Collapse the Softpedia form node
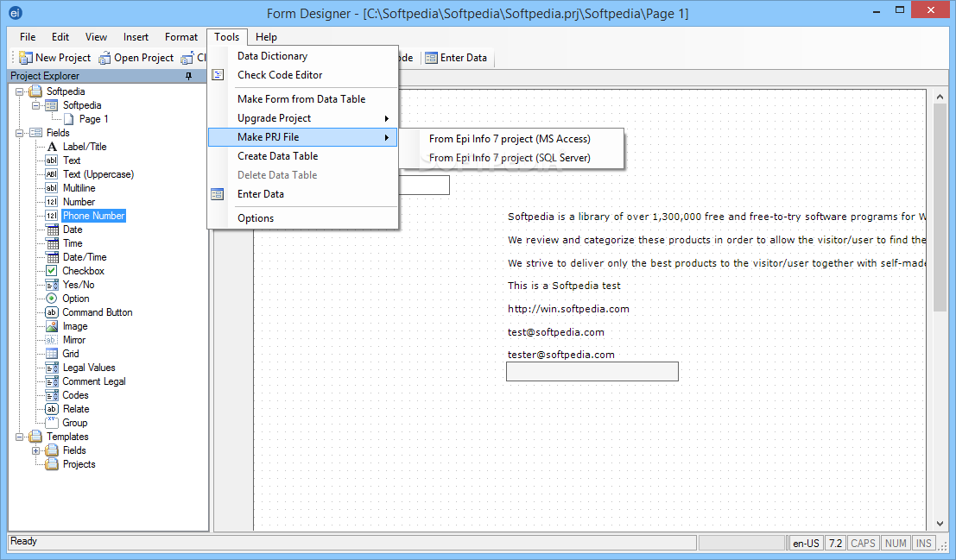This screenshot has width=956, height=560. (36, 106)
